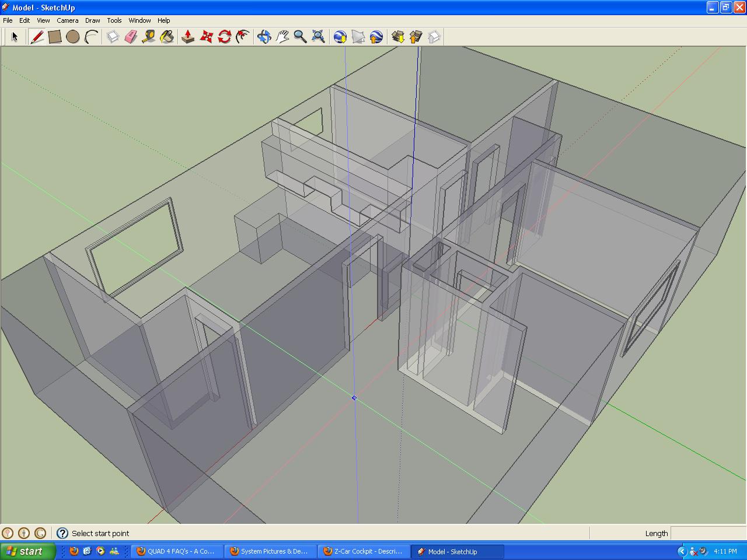Image resolution: width=747 pixels, height=560 pixels.
Task: Click the Length measurements input box
Action: click(x=708, y=533)
